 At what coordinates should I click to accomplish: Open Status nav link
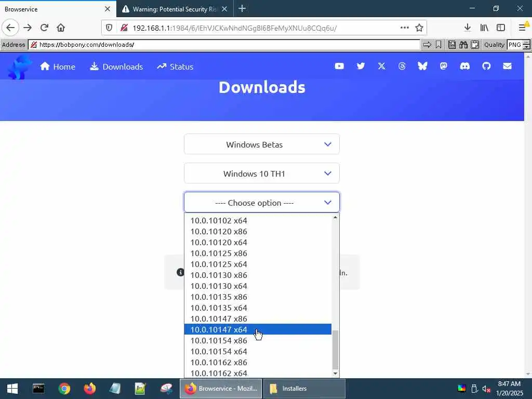[x=175, y=66]
